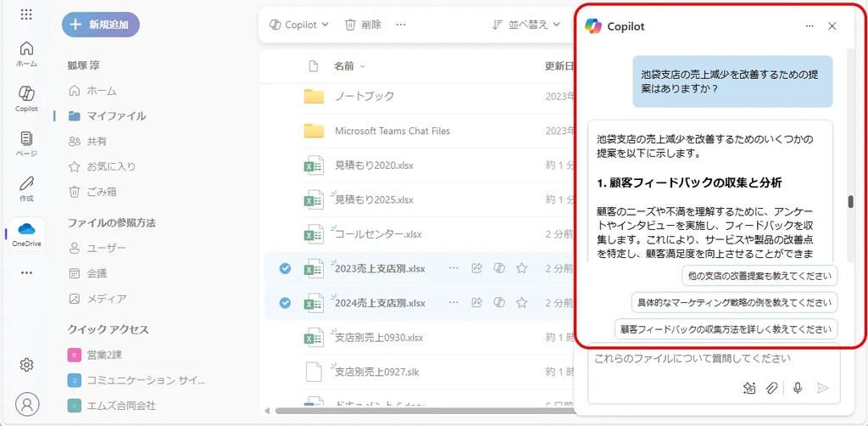Browse files by ユーザー
This screenshot has height=426, width=868.
point(97,248)
